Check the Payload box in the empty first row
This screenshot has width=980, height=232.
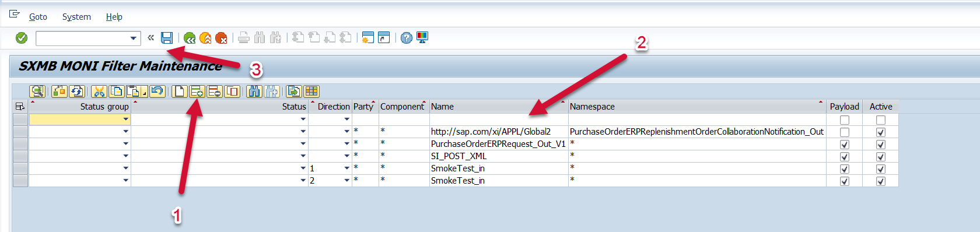(x=844, y=120)
